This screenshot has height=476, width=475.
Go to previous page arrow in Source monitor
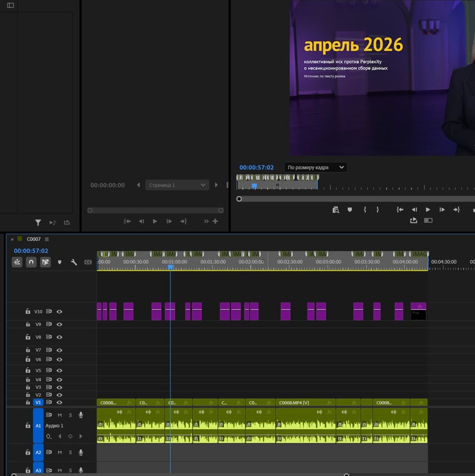139,185
